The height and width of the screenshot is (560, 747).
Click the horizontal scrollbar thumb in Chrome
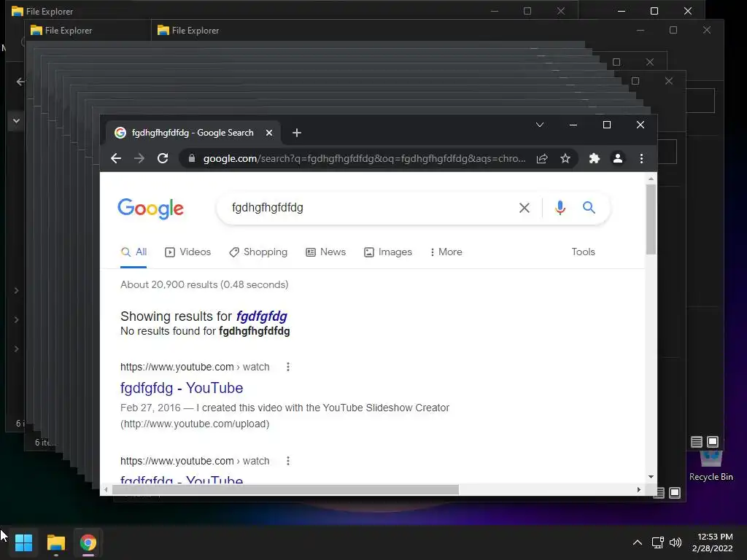[285, 489]
